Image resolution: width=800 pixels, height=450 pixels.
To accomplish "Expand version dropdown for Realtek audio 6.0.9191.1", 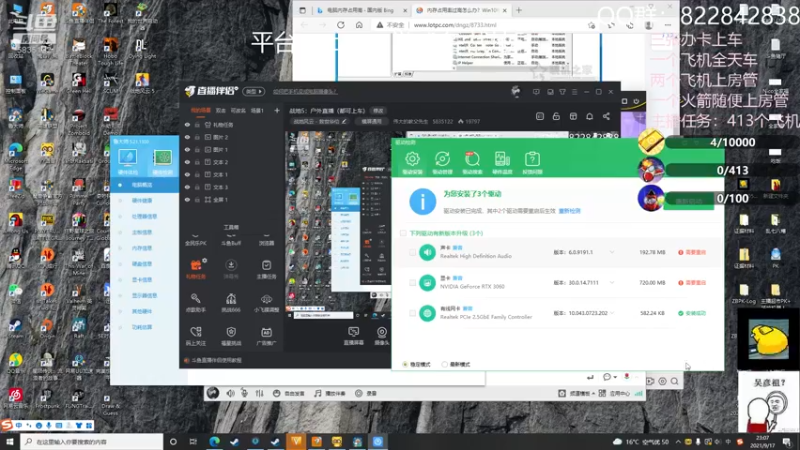I will click(612, 252).
